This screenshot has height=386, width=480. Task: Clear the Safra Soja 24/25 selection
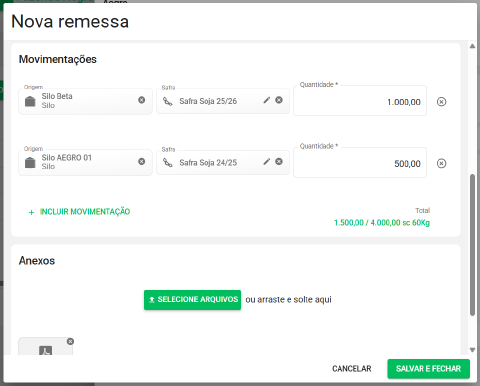(279, 162)
